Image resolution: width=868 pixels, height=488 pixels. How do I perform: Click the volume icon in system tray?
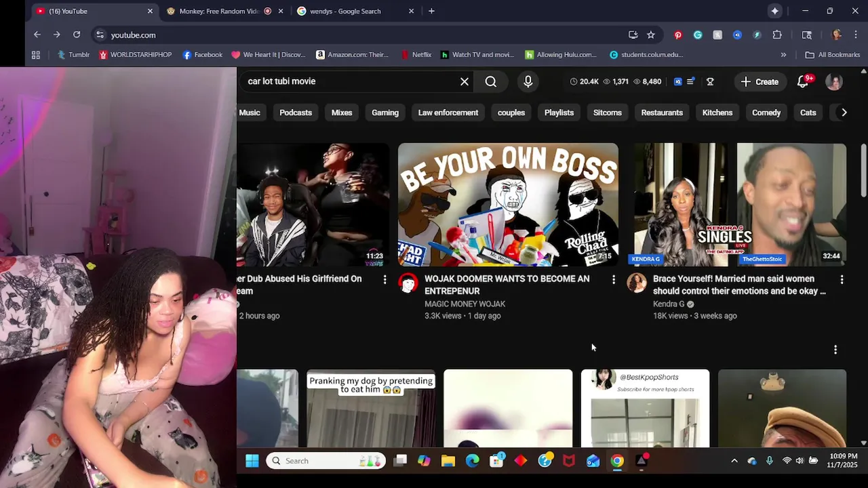800,461
